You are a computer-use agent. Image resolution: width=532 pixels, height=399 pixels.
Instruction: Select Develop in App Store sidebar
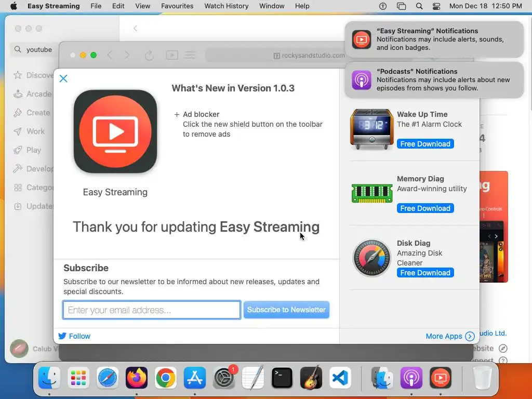click(x=33, y=169)
